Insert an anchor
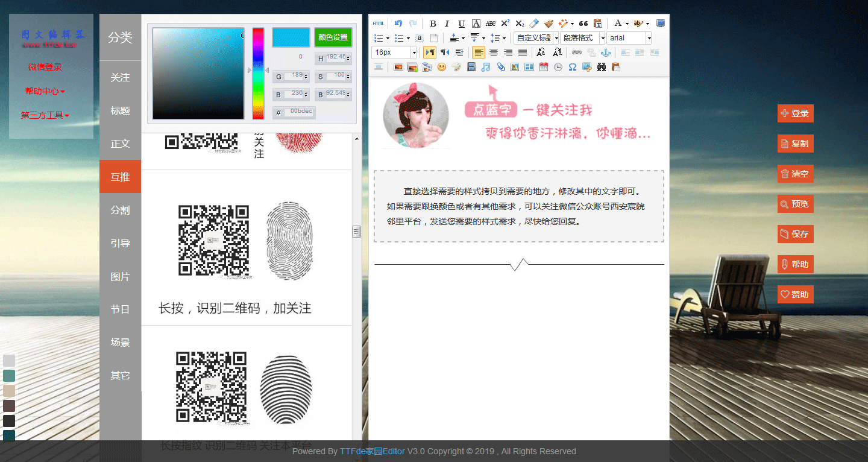This screenshot has width=868, height=462. 606,52
